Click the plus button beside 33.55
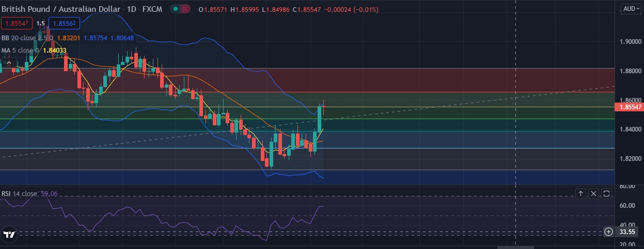 coord(608,232)
